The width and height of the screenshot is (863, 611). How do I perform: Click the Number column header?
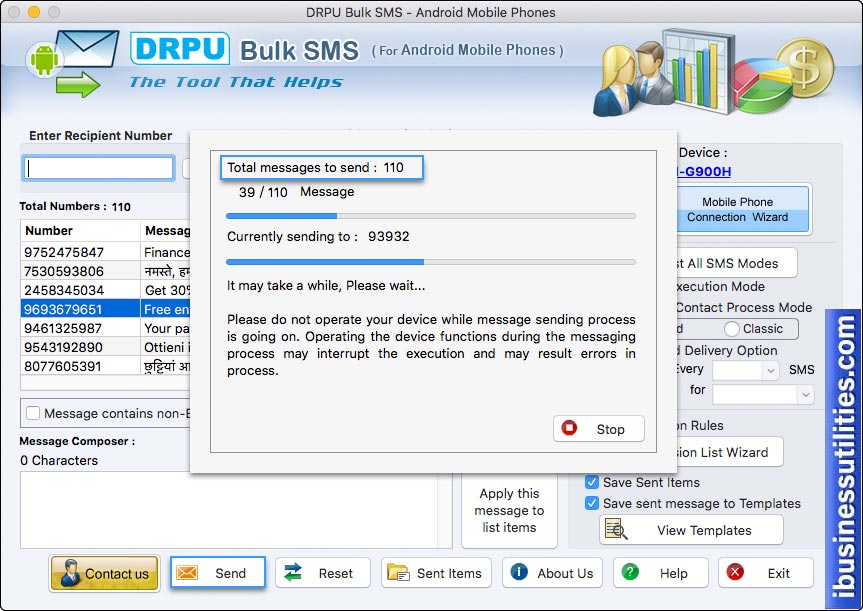[x=80, y=231]
